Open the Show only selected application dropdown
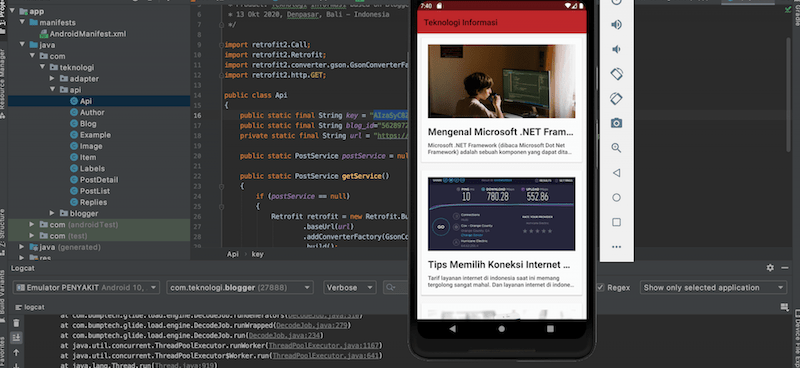 [x=713, y=287]
